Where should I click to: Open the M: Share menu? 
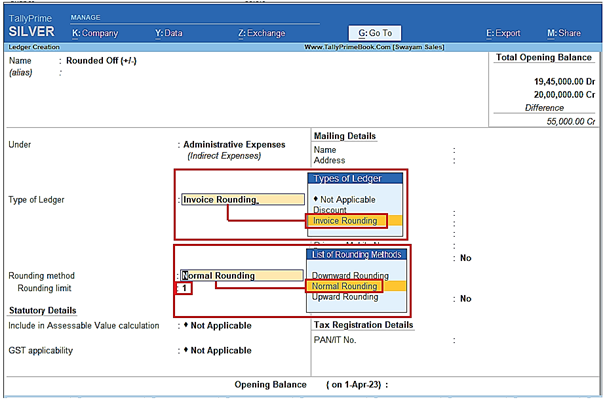point(564,33)
